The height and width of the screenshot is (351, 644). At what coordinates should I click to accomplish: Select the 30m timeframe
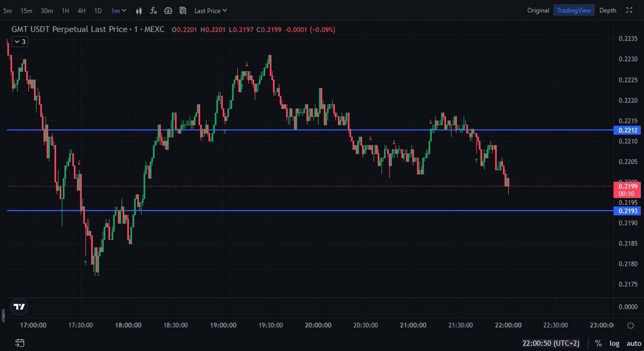coord(47,10)
